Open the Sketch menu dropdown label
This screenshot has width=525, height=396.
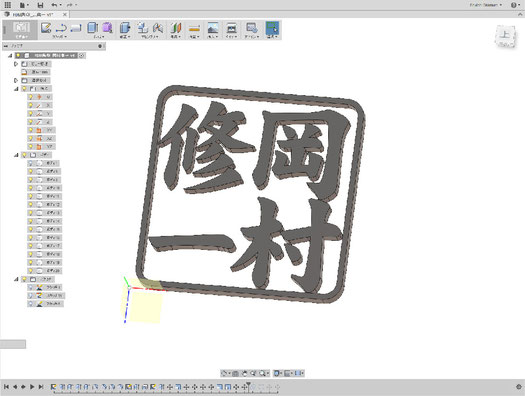pyautogui.click(x=59, y=36)
